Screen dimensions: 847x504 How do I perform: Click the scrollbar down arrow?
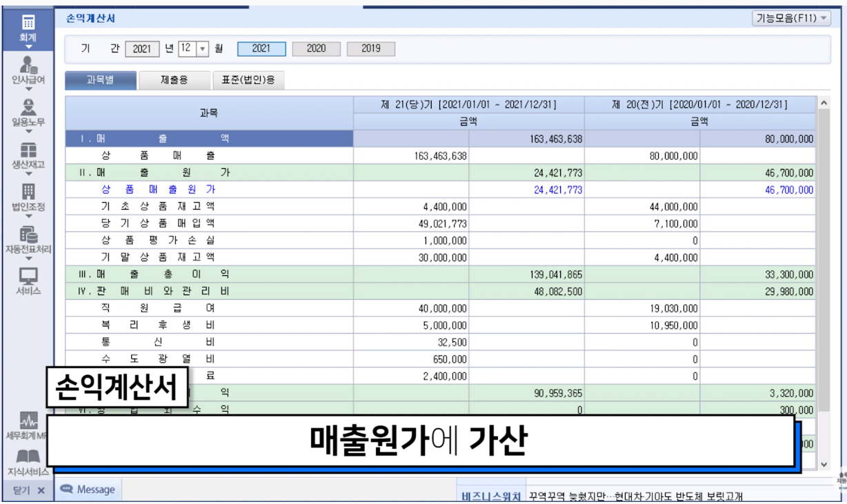[823, 465]
